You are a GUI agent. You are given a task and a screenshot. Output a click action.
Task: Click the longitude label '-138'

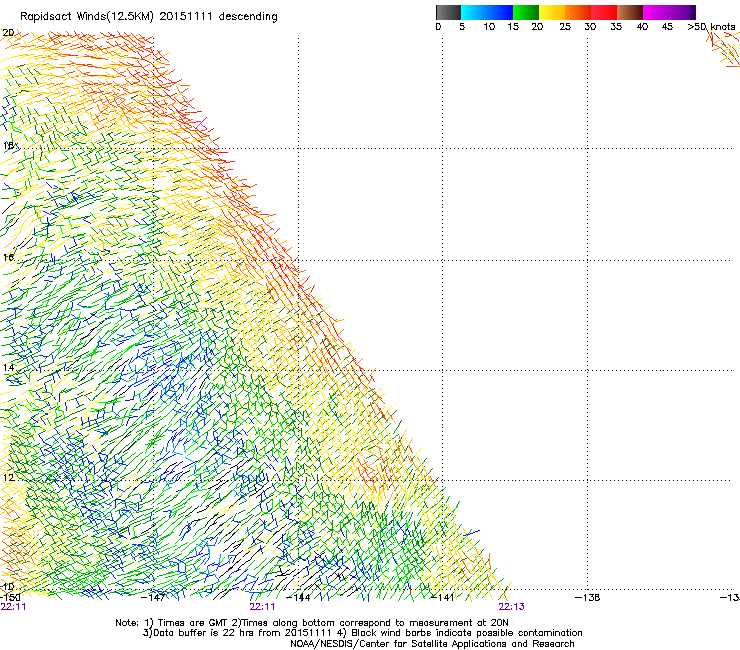pyautogui.click(x=588, y=598)
